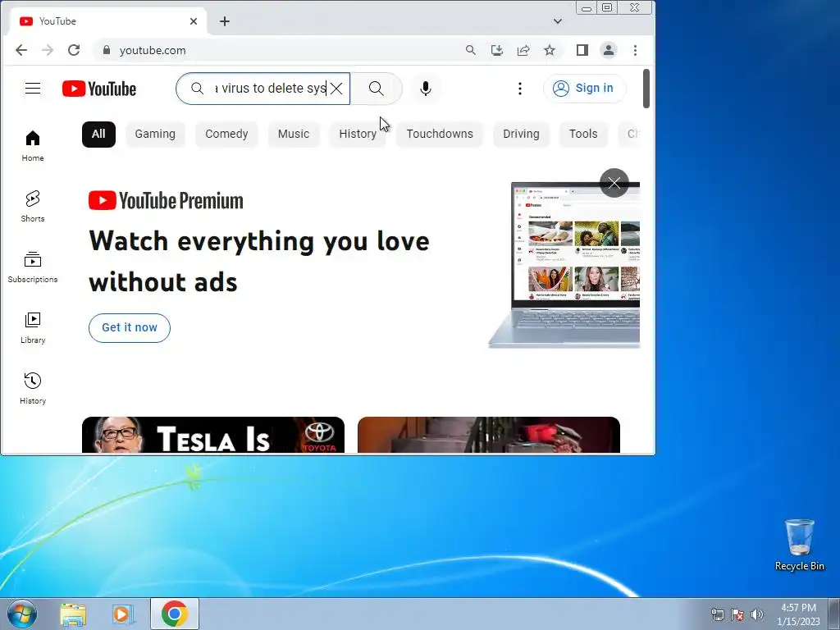
Task: Click the zoom magnifier icon in address bar
Action: coord(470,50)
